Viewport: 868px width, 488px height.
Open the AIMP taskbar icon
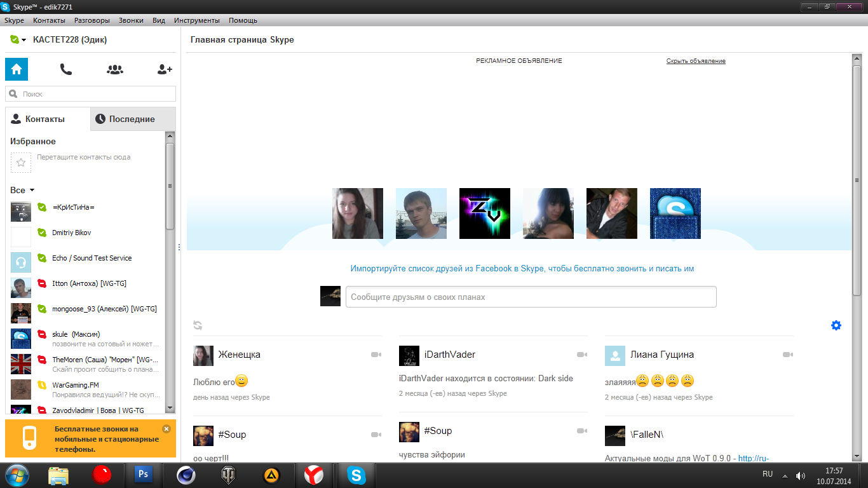tap(271, 475)
